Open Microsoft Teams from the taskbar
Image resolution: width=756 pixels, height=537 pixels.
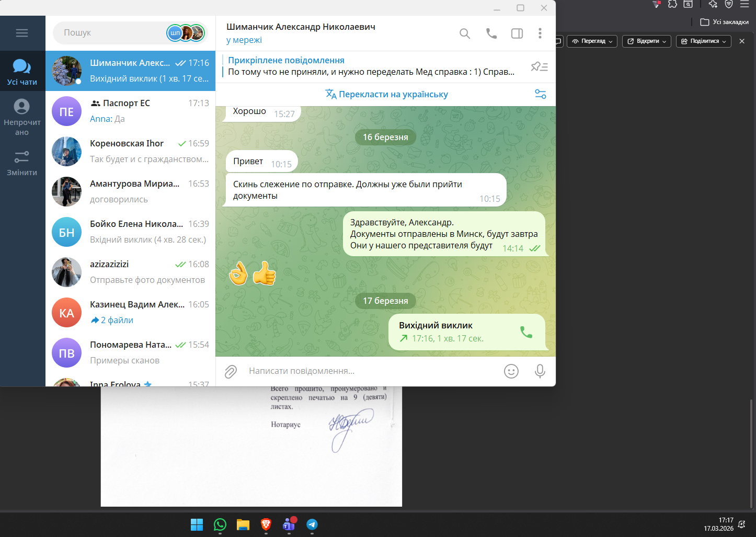289,524
